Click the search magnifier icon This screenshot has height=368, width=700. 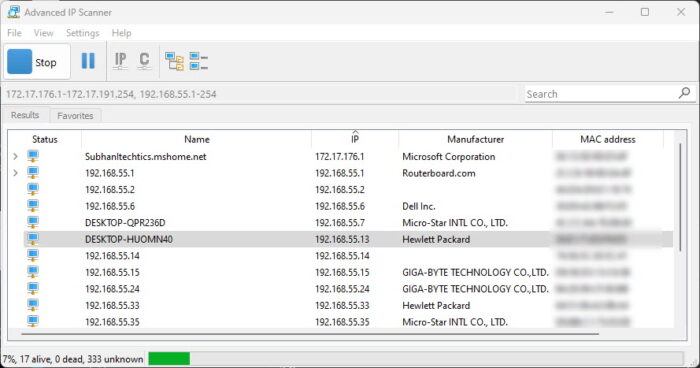click(684, 93)
